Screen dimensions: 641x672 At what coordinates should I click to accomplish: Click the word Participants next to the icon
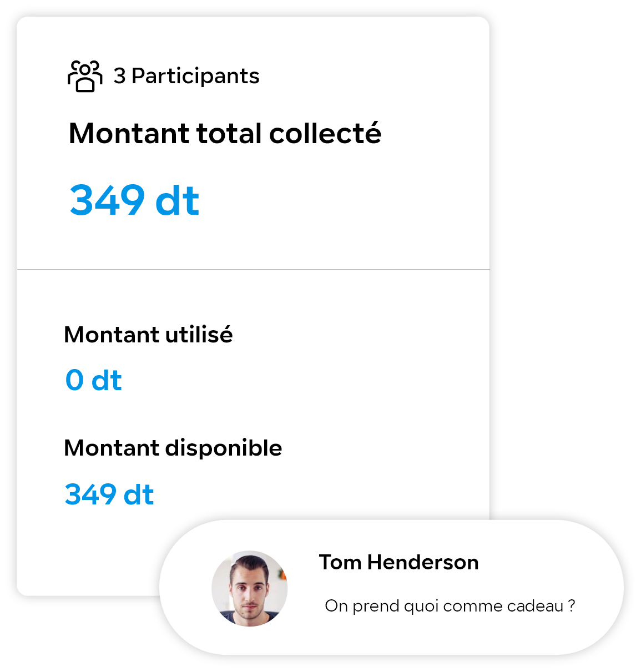pyautogui.click(x=195, y=77)
